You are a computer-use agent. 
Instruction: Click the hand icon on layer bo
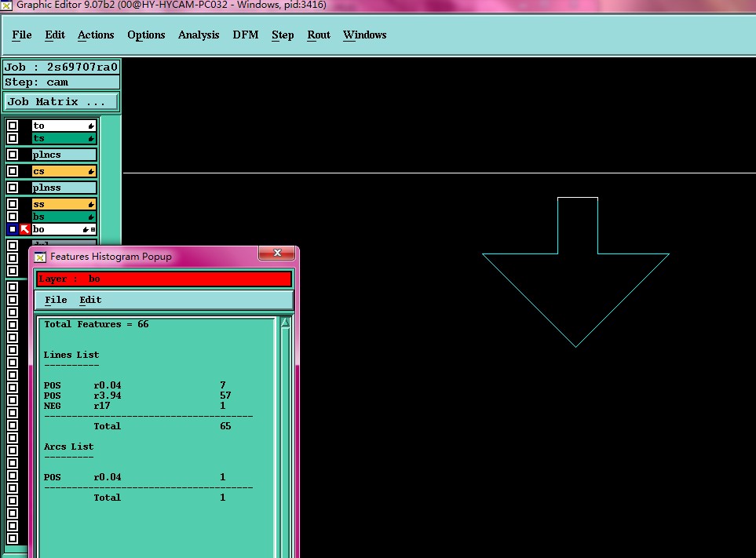pos(86,229)
